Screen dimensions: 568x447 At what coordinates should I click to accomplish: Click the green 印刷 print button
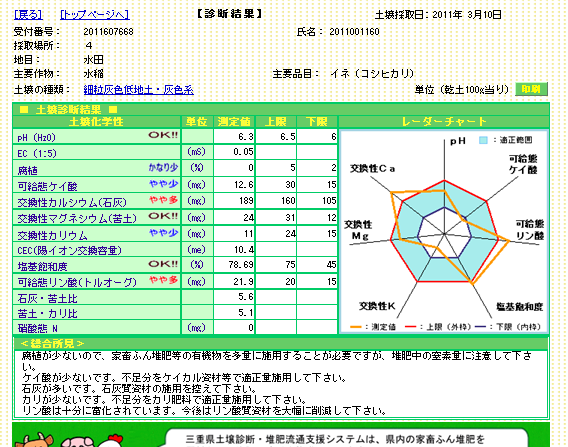tap(531, 89)
